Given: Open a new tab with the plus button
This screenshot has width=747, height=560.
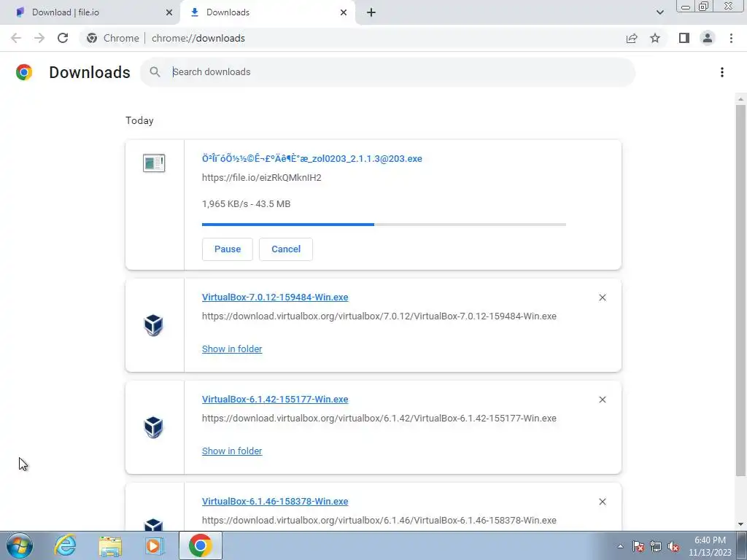Looking at the screenshot, I should pyautogui.click(x=371, y=12).
